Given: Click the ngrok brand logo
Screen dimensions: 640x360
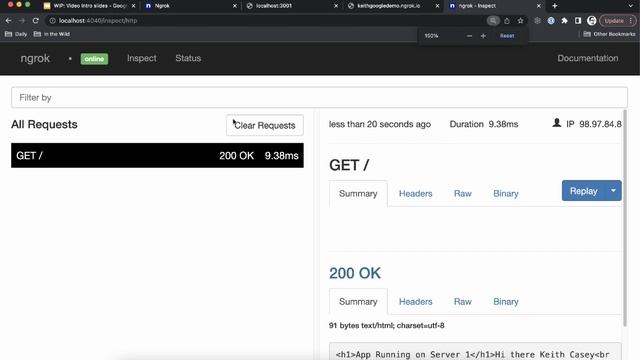Looking at the screenshot, I should 35,58.
